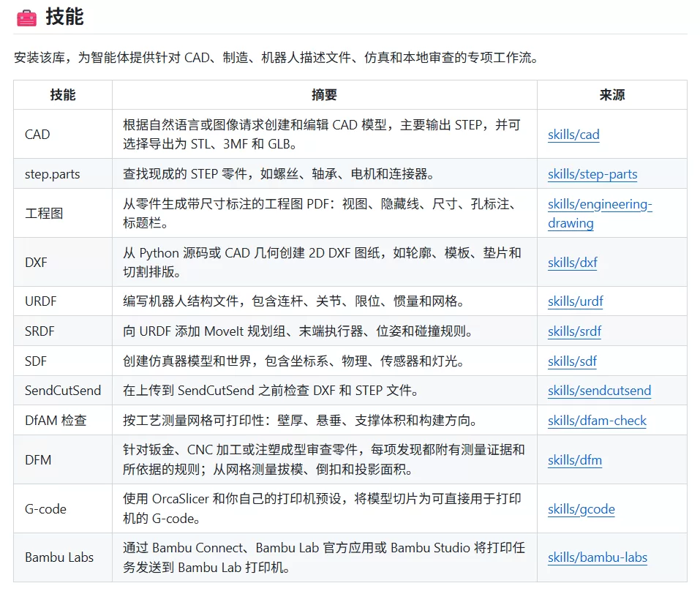Viewport: 700px width, 594px height.
Task: Click the summary starting 查找现成的 STEP 零件
Action: [x=279, y=173]
